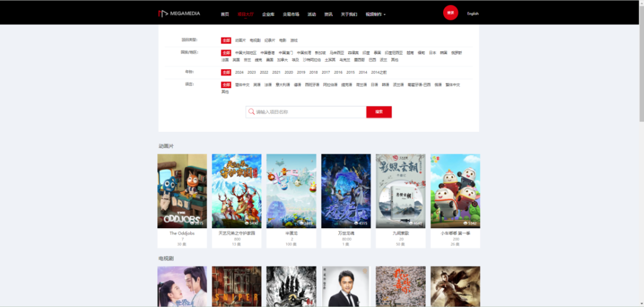The width and height of the screenshot is (644, 307).
Task: Open the 关于我们 nav item
Action: click(349, 14)
